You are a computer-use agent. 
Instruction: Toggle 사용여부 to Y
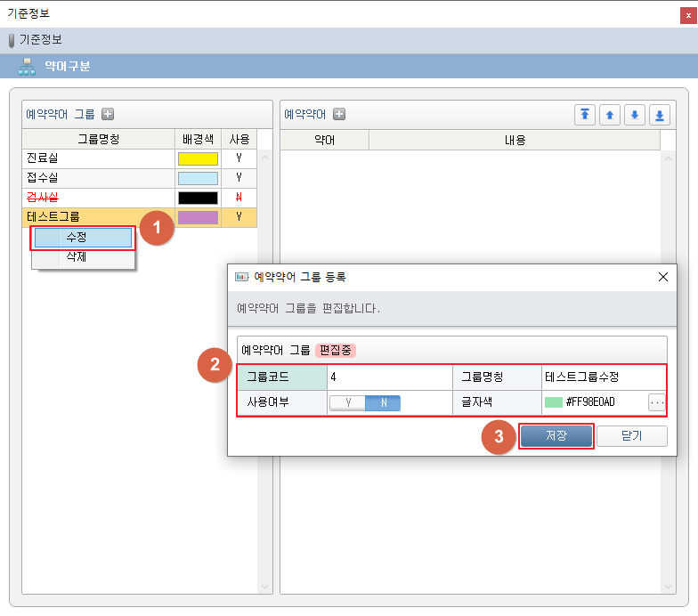[348, 403]
